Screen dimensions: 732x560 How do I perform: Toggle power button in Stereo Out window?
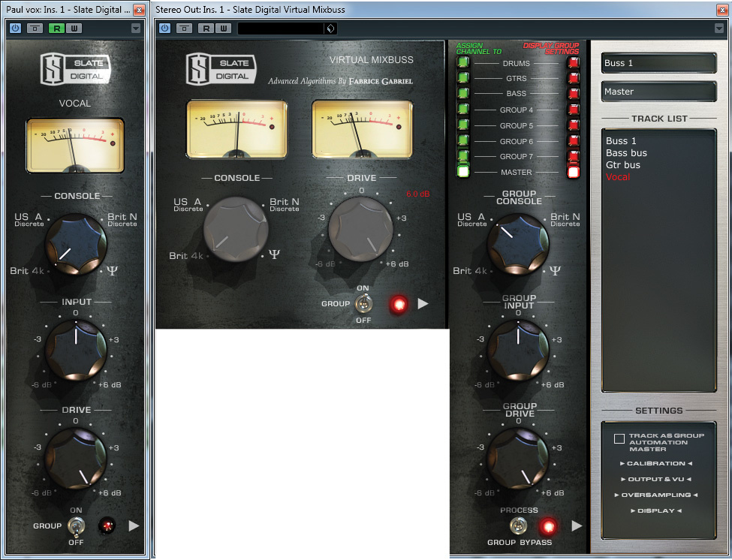tap(164, 28)
